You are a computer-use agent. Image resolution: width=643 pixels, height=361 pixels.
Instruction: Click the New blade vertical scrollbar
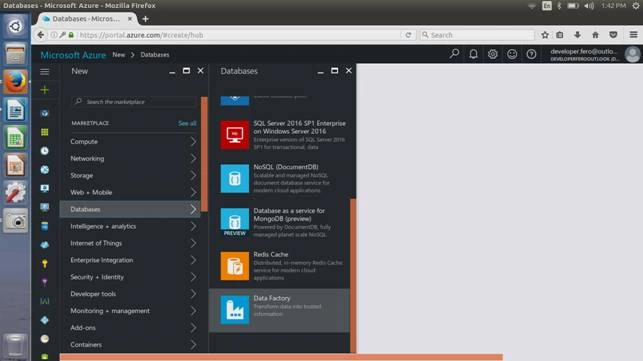pyautogui.click(x=204, y=154)
